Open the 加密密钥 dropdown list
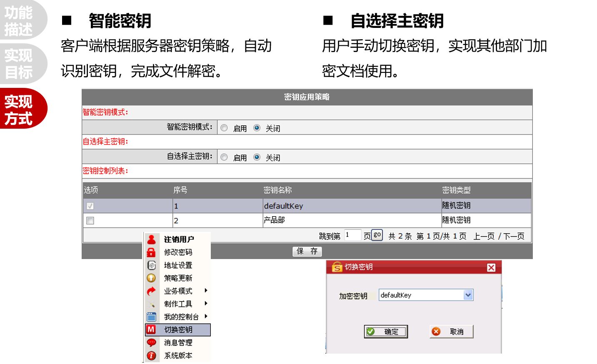 click(x=468, y=295)
